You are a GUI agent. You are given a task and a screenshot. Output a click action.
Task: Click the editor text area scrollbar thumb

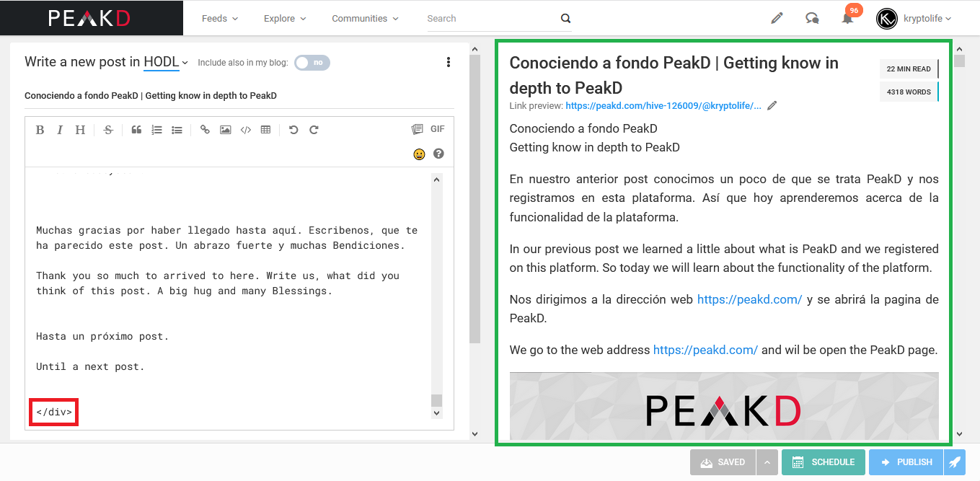coord(437,400)
